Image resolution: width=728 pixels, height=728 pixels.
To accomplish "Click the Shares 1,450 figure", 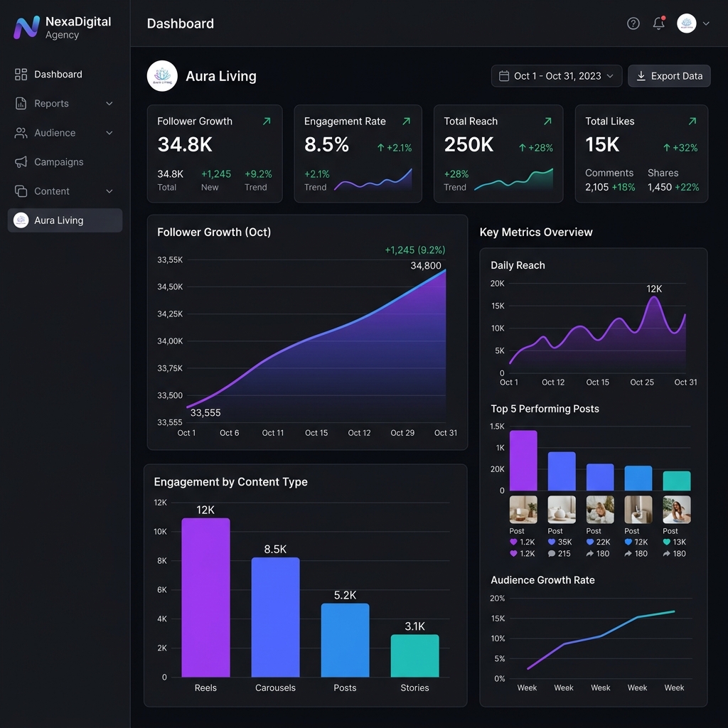I will [x=659, y=187].
